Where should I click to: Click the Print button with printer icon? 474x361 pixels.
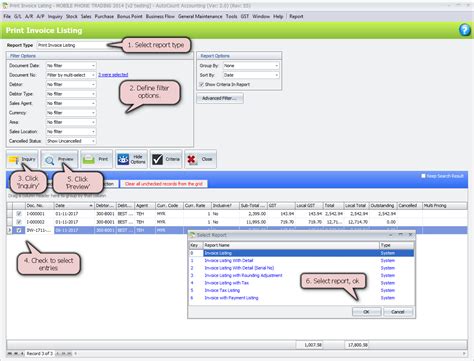[x=97, y=159]
